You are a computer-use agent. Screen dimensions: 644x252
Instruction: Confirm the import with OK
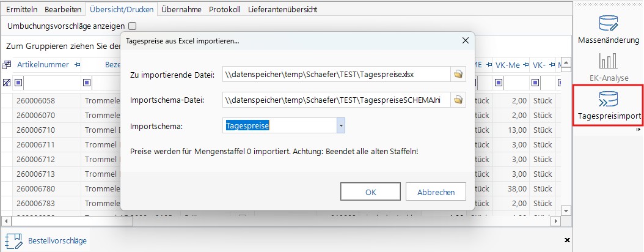[370, 192]
